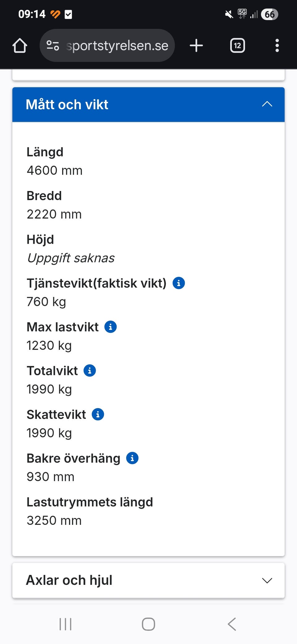Show info for Bakre överhäng
The height and width of the screenshot is (644, 297).
(x=132, y=458)
